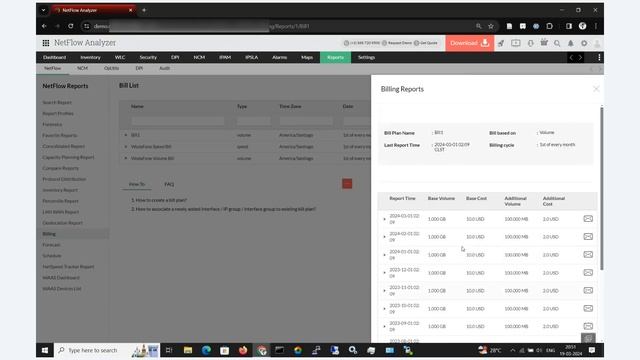
Task: Email the 2024-03-01 billing report
Action: click(x=588, y=219)
